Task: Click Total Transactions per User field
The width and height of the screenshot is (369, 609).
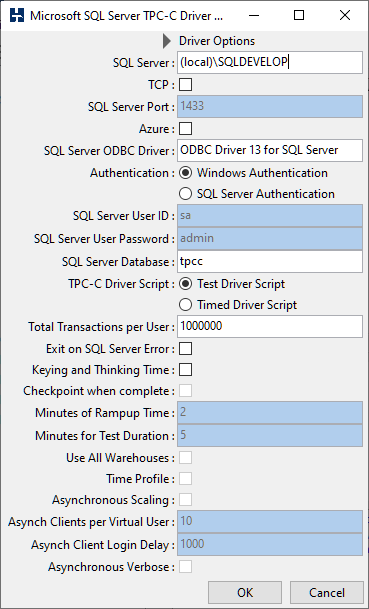Action: click(x=270, y=326)
